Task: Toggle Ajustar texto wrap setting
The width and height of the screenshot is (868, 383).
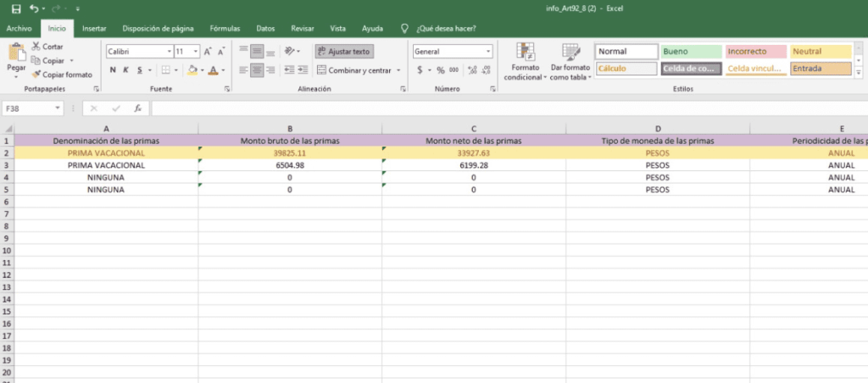Action: coord(343,52)
